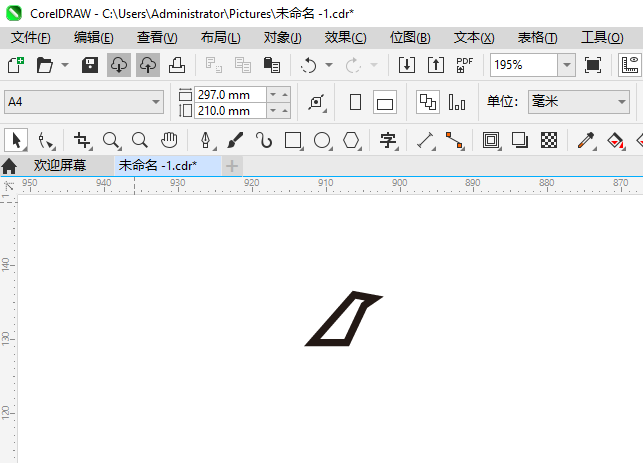Toggle the rulers display icon
This screenshot has height=463, width=643.
tap(630, 65)
